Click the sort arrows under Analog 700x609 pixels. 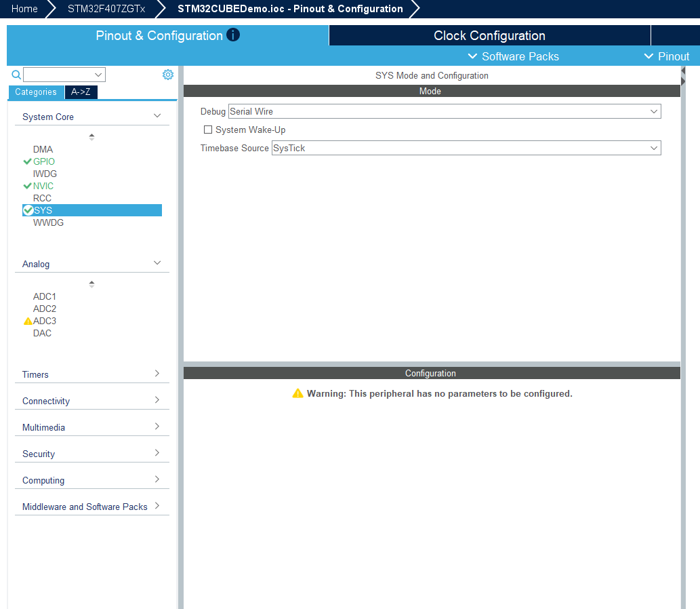point(91,284)
